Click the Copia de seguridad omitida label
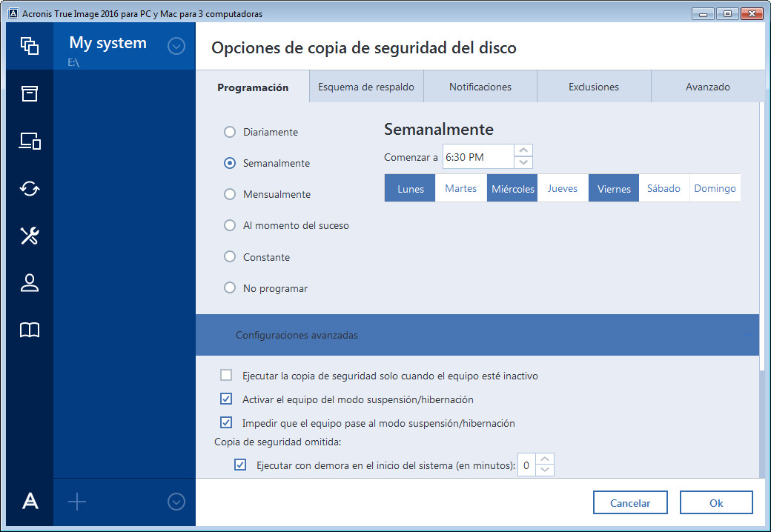The image size is (771, 532). [x=277, y=442]
